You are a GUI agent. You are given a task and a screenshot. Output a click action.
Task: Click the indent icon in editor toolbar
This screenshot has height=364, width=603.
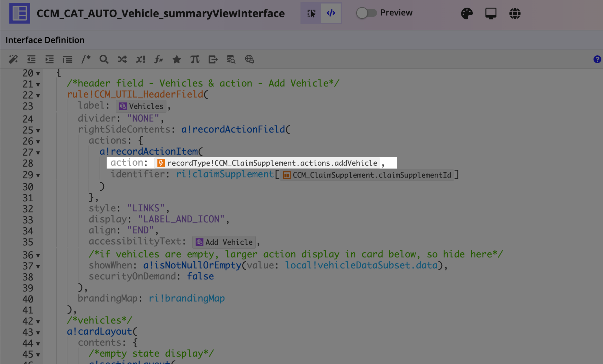tap(49, 59)
